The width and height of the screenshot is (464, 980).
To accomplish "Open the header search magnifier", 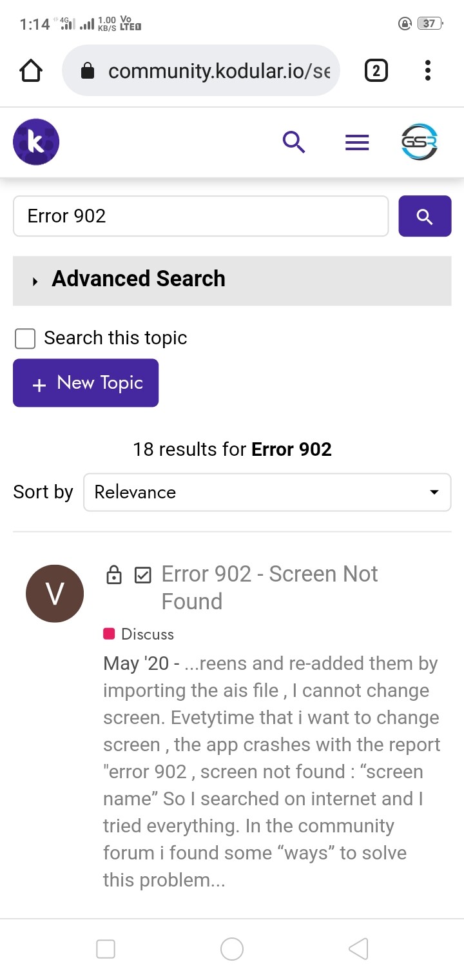I will point(294,142).
